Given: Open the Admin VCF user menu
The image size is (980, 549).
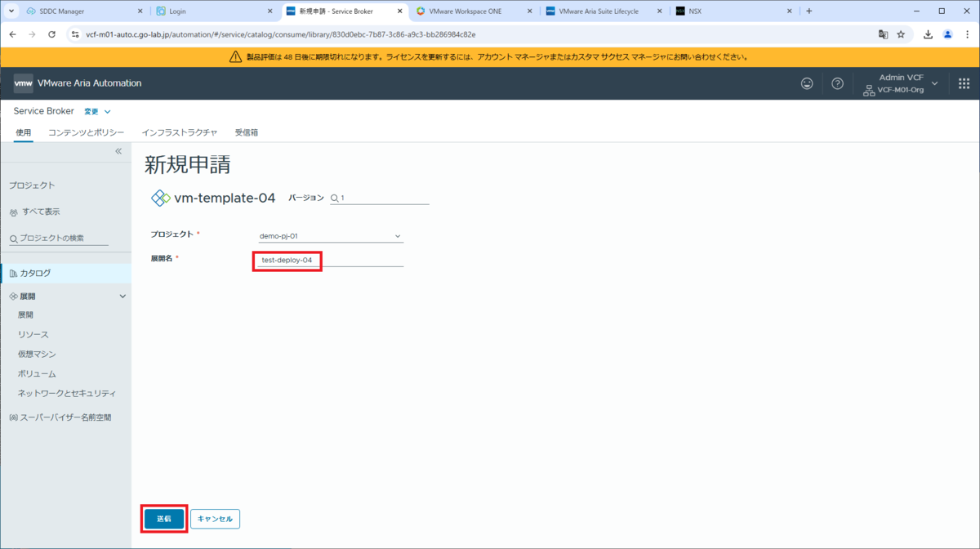Looking at the screenshot, I should click(x=901, y=83).
